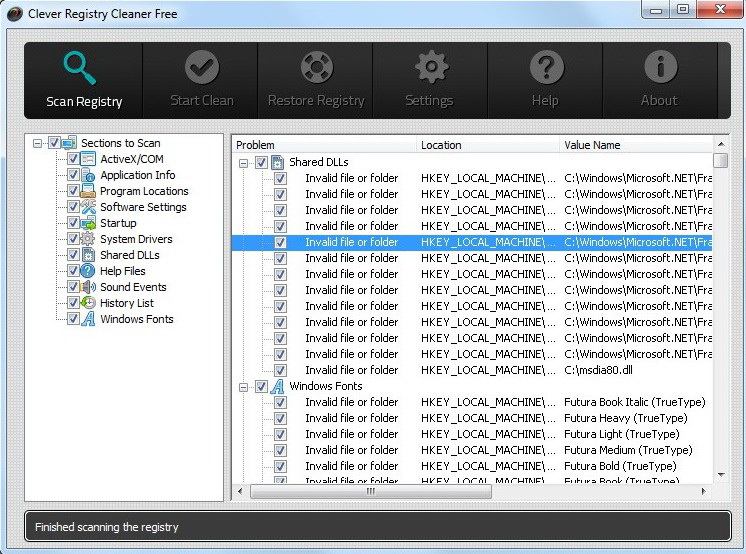Select the Sound Events tree label
Viewport: 746px width, 554px height.
(x=133, y=287)
